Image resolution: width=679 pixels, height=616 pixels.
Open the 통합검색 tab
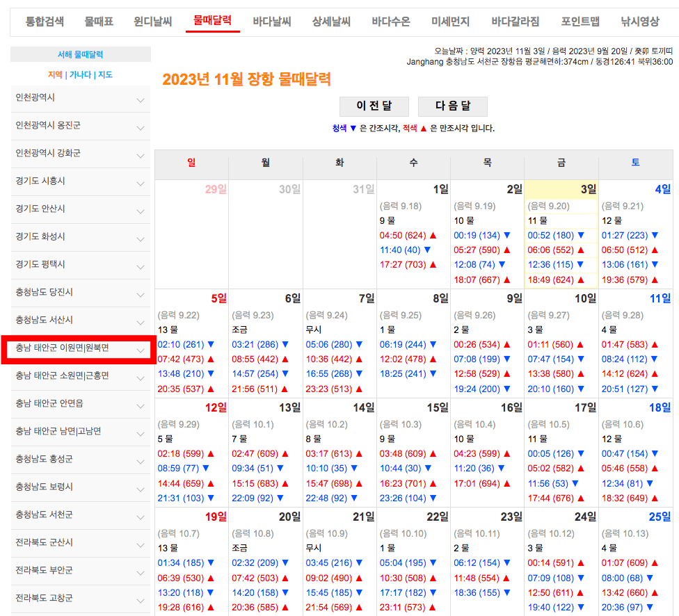tap(45, 22)
